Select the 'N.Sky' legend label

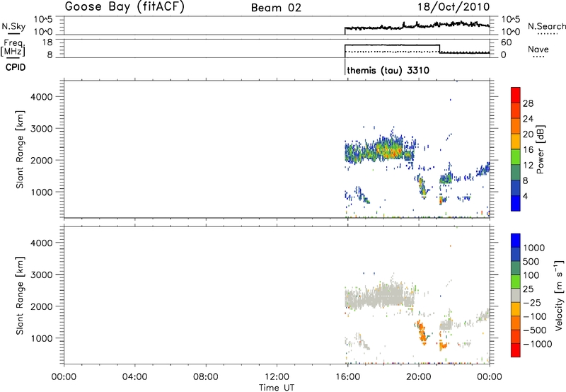point(13,26)
